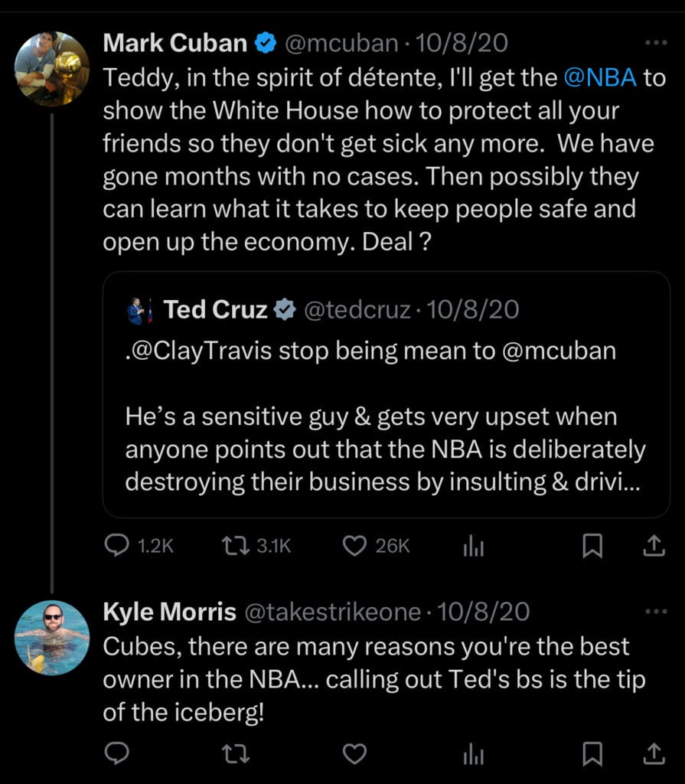Share Mark Cuban's tweet

pos(652,545)
